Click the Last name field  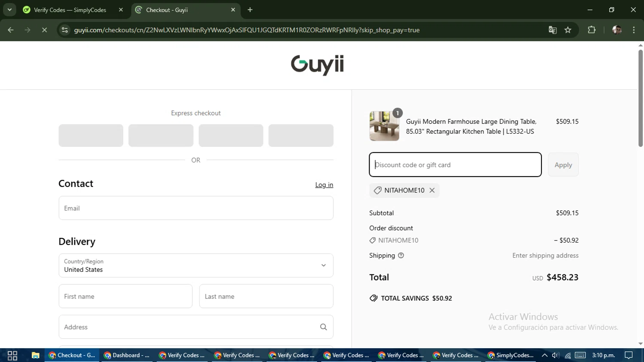pos(266,296)
